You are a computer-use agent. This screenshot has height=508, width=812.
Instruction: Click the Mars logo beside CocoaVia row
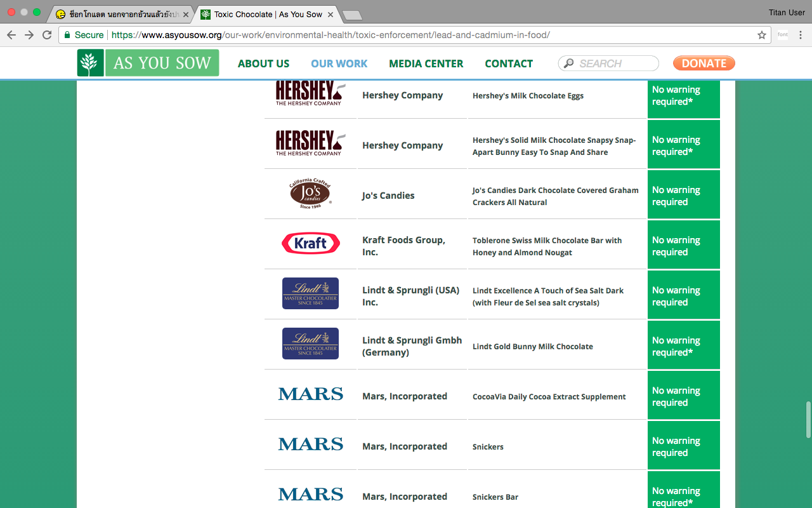311,394
